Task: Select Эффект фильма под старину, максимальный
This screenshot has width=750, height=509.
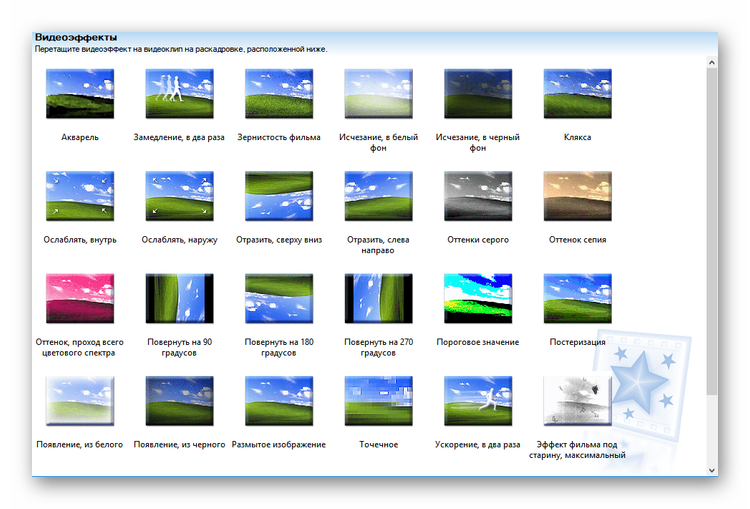Action: coord(577,401)
